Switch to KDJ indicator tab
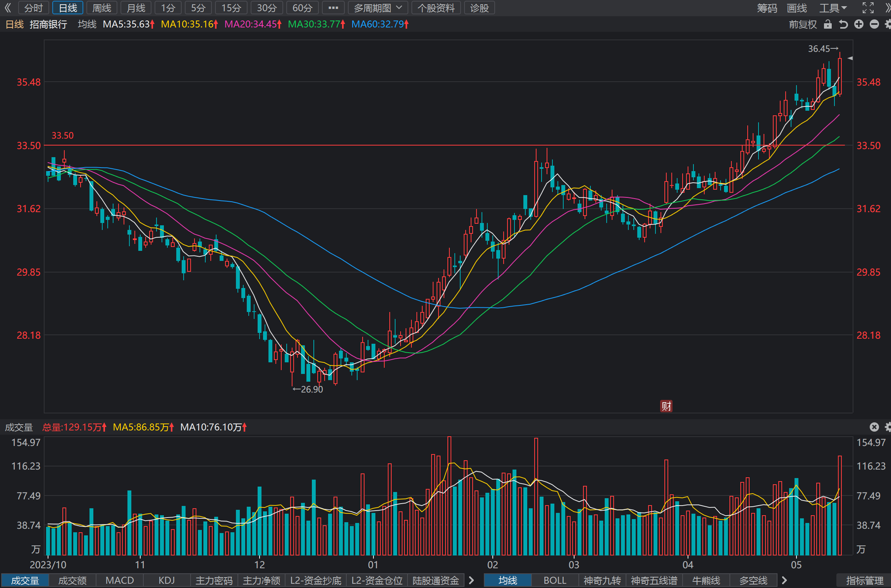The image size is (891, 588). pos(167,581)
